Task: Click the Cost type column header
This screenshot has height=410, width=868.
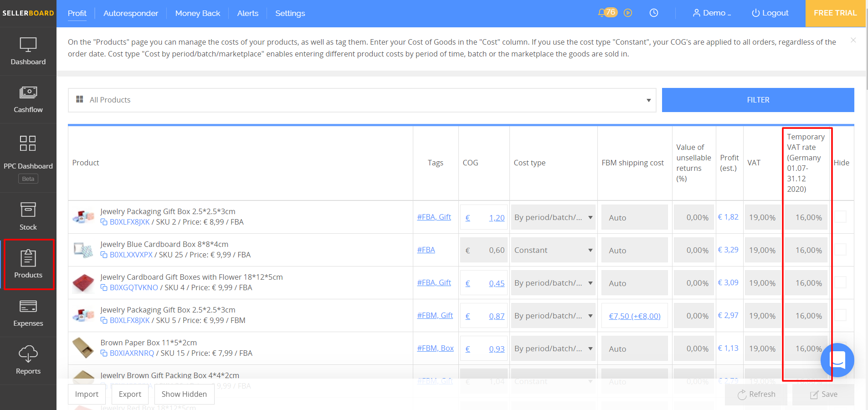Action: coord(529,163)
